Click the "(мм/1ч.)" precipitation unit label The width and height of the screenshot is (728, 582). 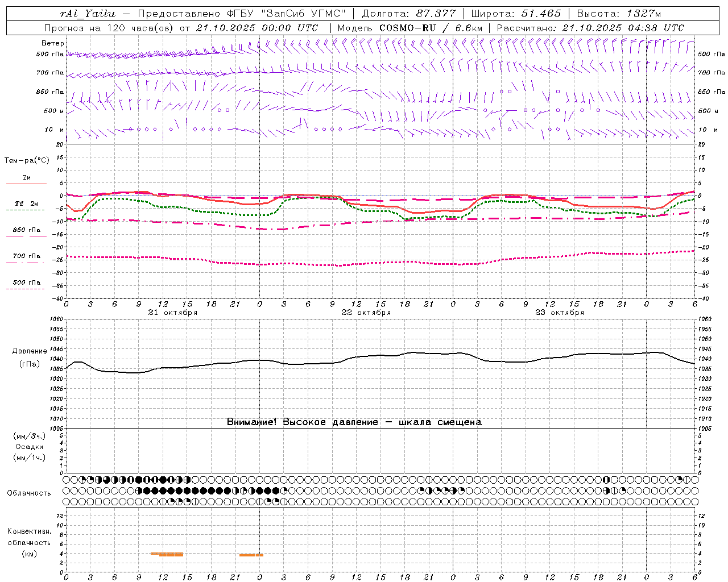[30, 458]
